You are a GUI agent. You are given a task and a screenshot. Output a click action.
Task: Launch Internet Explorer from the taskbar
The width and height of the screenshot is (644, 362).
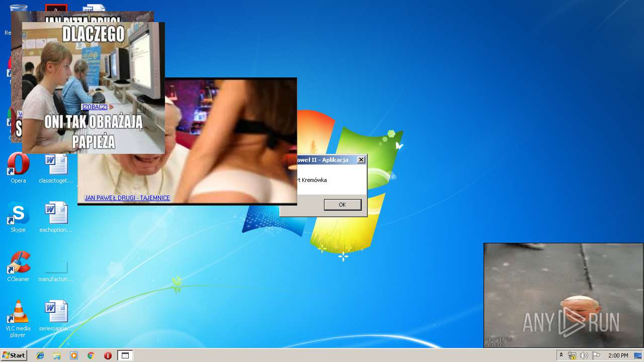tap(40, 355)
